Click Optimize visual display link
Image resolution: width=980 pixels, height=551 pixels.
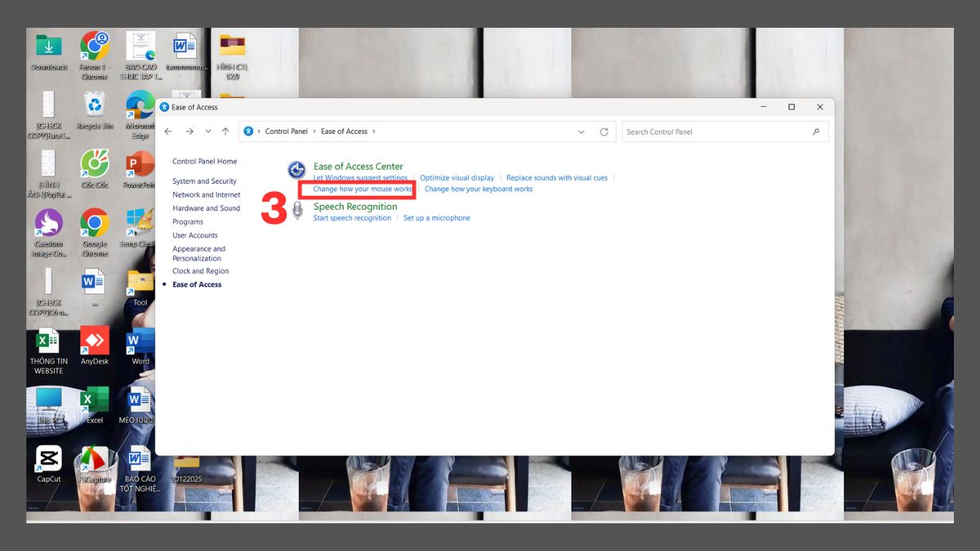[x=457, y=178]
